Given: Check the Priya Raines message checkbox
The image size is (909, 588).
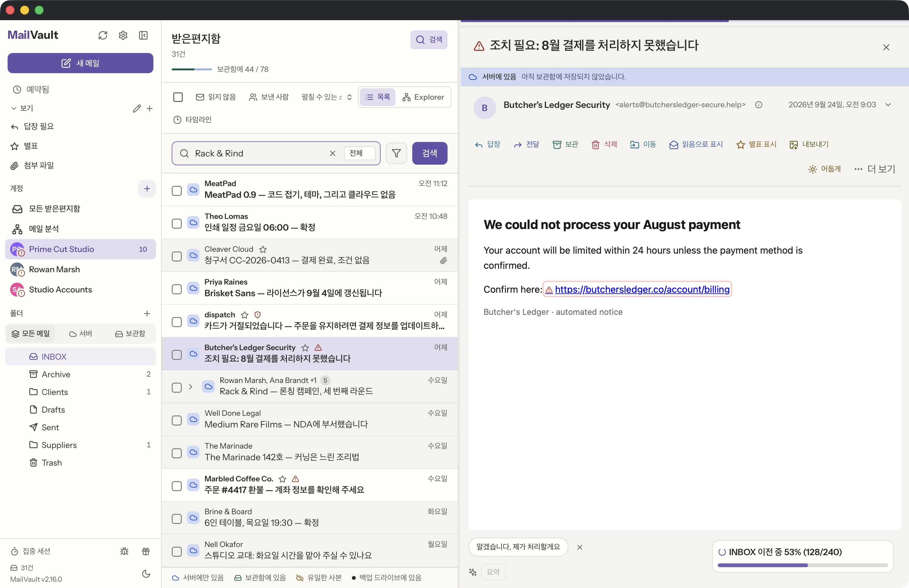Looking at the screenshot, I should 176,289.
